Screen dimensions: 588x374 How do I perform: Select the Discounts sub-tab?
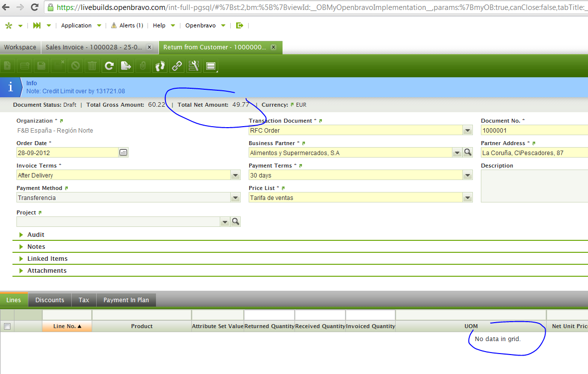click(50, 300)
